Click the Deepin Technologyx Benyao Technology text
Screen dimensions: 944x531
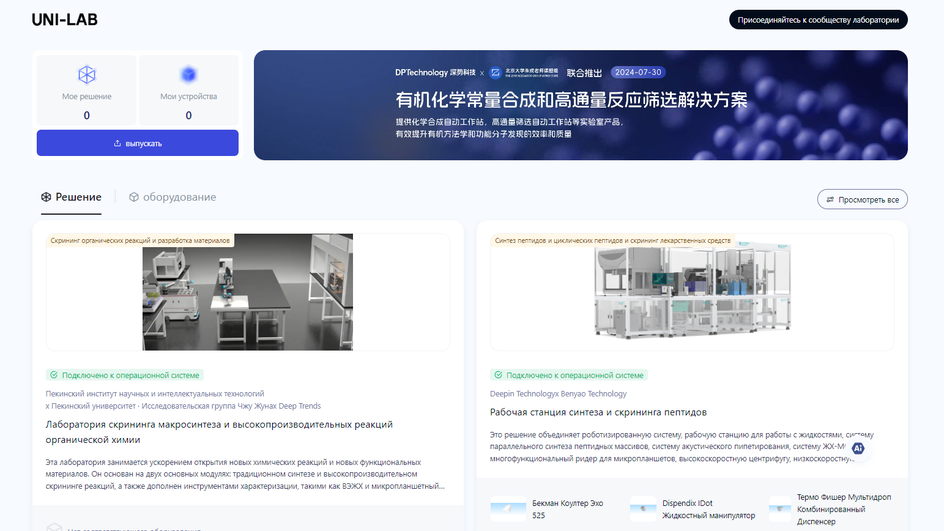[558, 394]
